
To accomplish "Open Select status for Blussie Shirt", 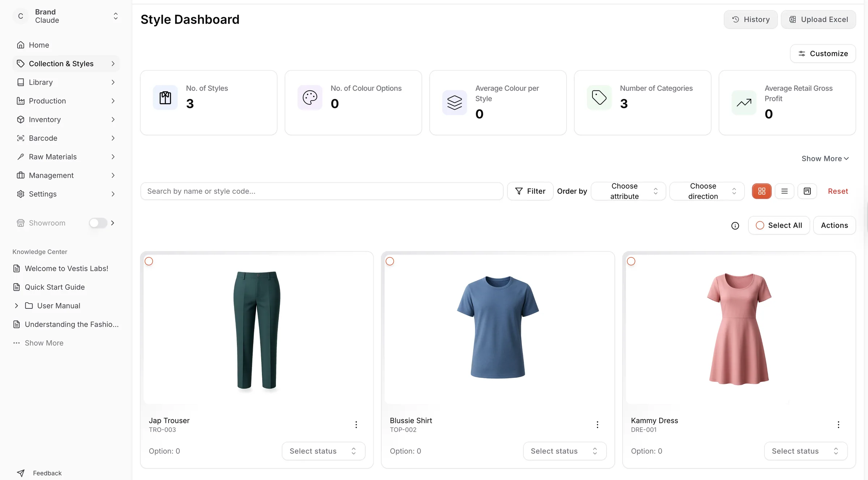I will 565,451.
